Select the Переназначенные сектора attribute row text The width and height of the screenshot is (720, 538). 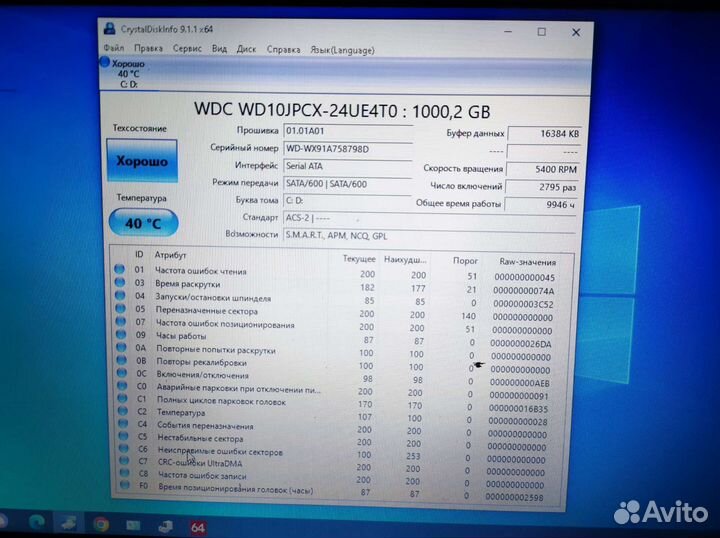pyautogui.click(x=207, y=311)
